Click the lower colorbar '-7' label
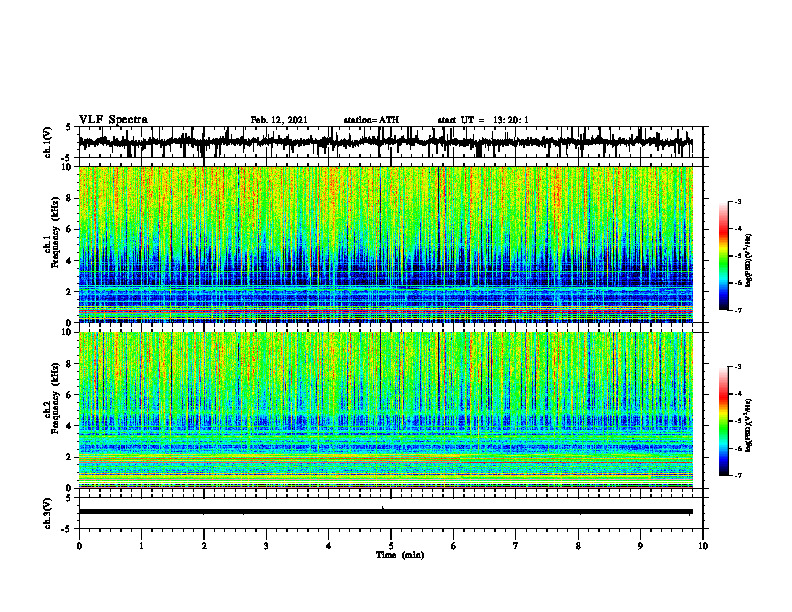The height and width of the screenshot is (612, 792). (x=737, y=475)
